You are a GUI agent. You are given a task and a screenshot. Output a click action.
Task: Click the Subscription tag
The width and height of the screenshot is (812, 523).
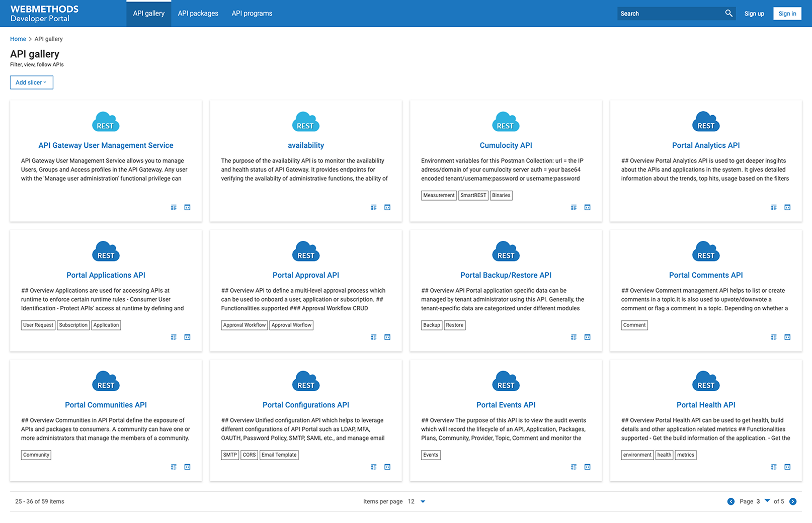point(73,325)
